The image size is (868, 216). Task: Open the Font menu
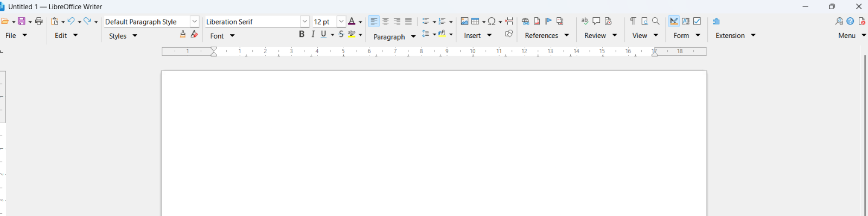click(x=222, y=36)
